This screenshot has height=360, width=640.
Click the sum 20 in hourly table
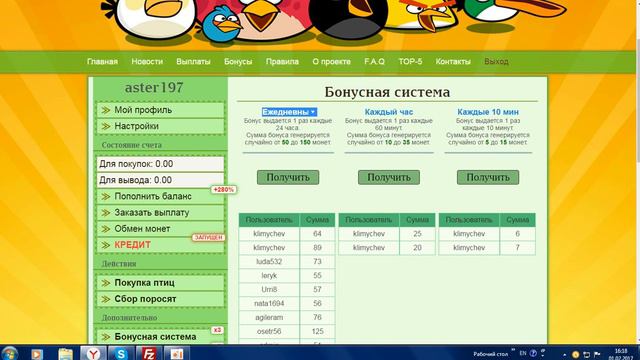pyautogui.click(x=417, y=248)
